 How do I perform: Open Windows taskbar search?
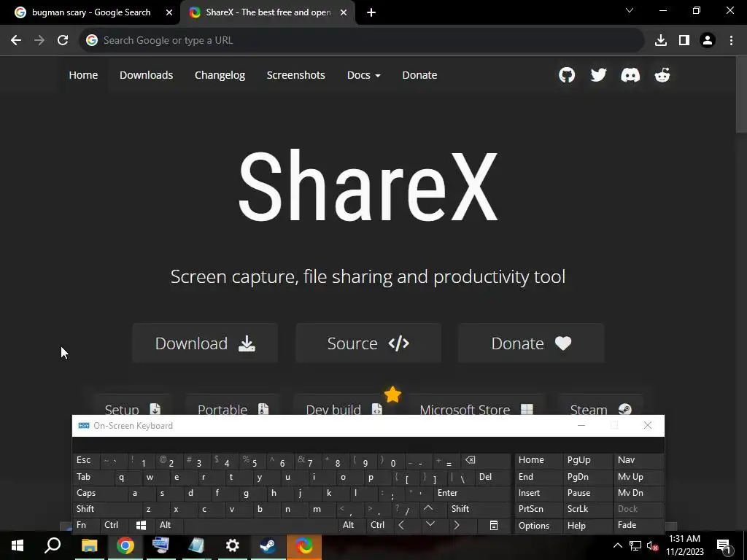pyautogui.click(x=53, y=545)
